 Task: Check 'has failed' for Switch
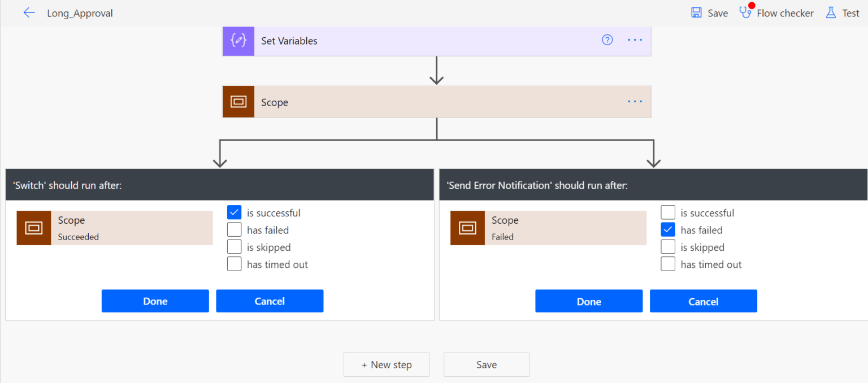click(x=235, y=230)
